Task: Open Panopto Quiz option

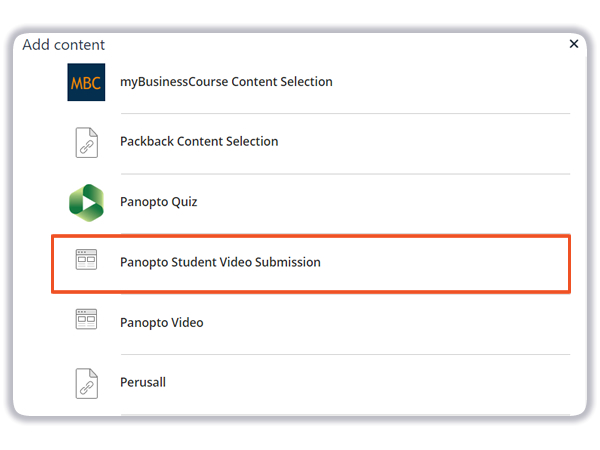Action: (158, 202)
